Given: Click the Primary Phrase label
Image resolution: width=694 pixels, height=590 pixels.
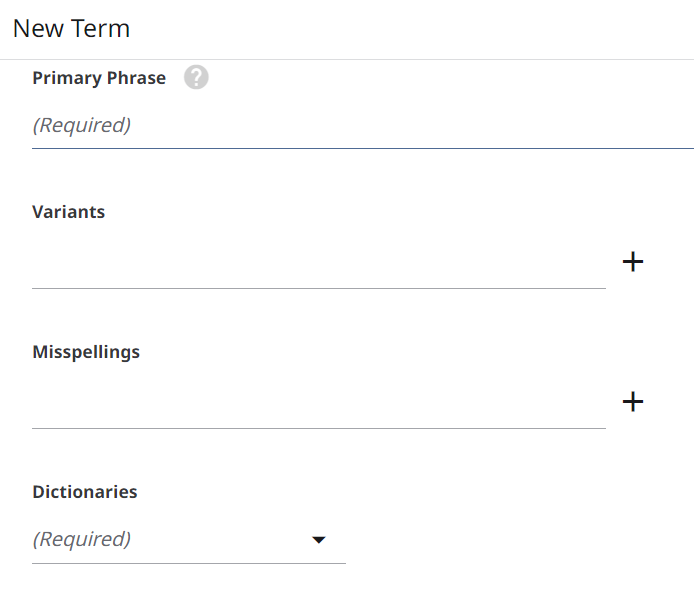Looking at the screenshot, I should coord(99,78).
